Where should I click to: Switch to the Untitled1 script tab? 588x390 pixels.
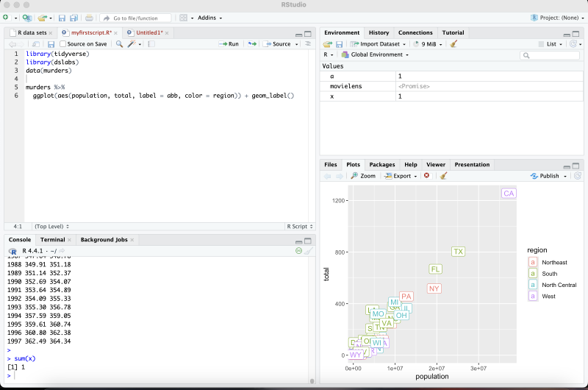tap(149, 32)
